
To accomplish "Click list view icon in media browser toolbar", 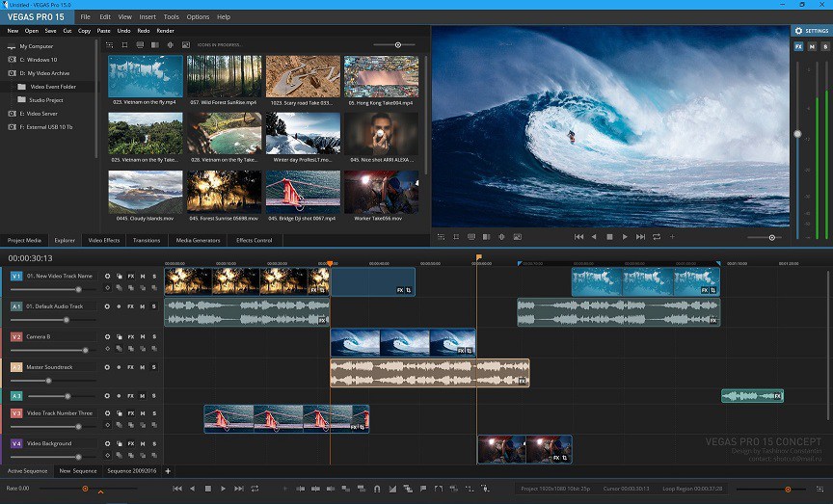I will pyautogui.click(x=110, y=45).
